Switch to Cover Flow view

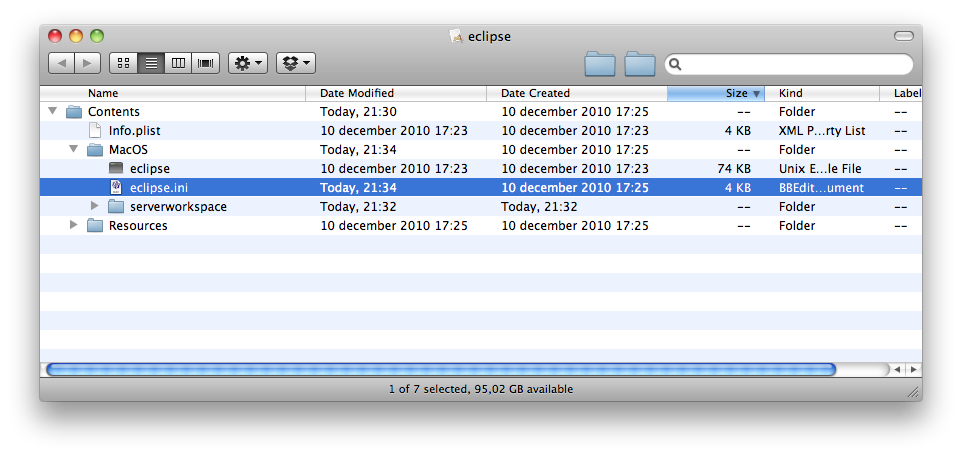(x=206, y=63)
